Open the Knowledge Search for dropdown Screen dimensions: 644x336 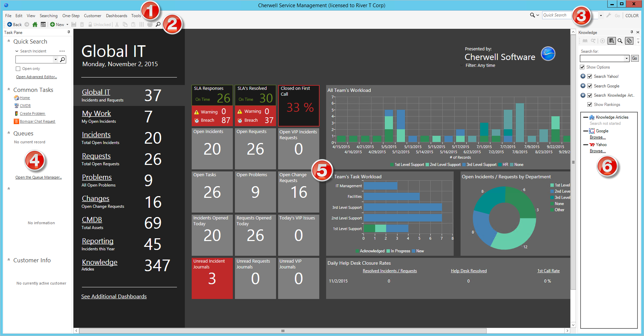pos(627,58)
